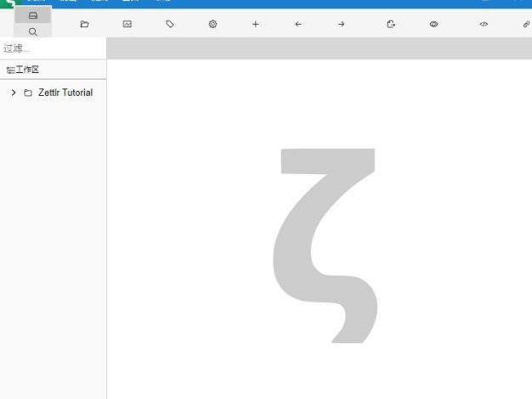Expand the Zettlr Tutorial folder chevron
The height and width of the screenshot is (399, 532).
click(14, 93)
